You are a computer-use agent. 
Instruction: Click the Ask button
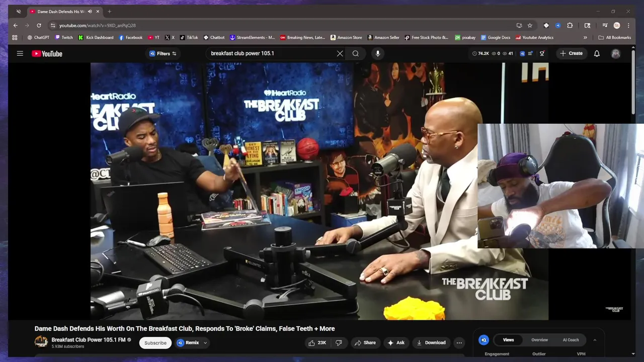tap(395, 342)
